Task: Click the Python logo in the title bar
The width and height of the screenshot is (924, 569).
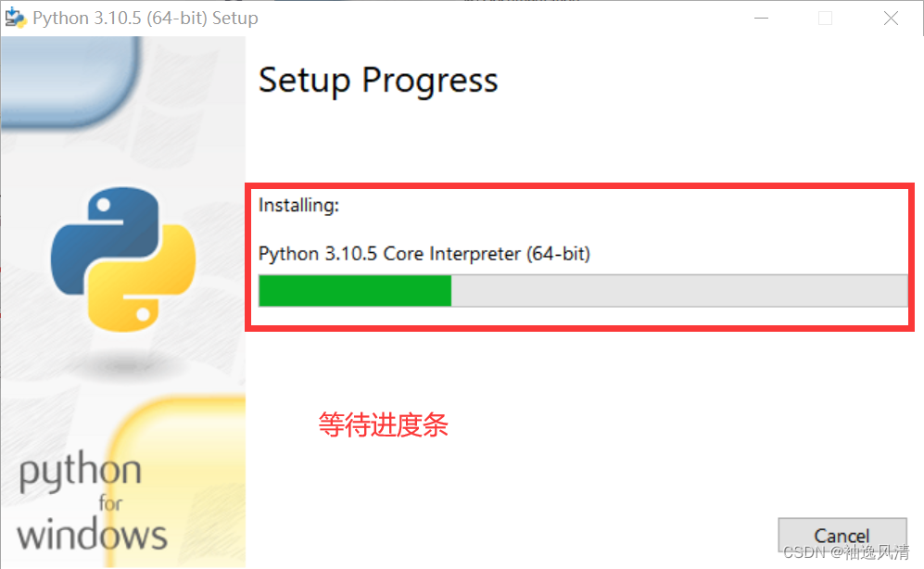Action: [15, 17]
